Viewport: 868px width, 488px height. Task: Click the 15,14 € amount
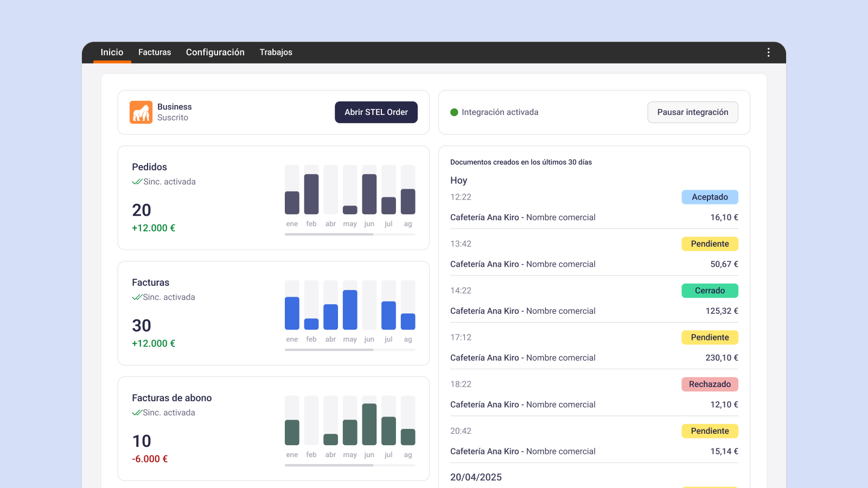pos(724,451)
